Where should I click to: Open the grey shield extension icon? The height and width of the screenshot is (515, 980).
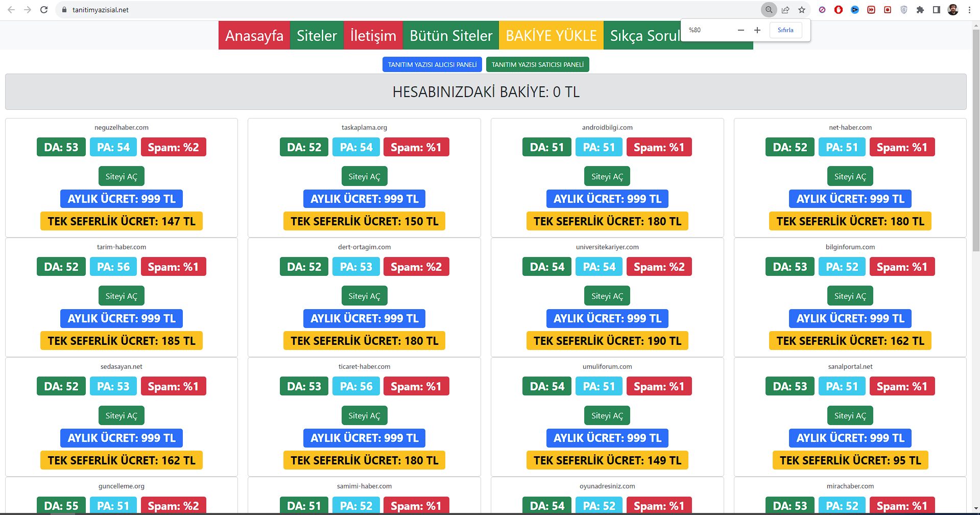click(904, 10)
